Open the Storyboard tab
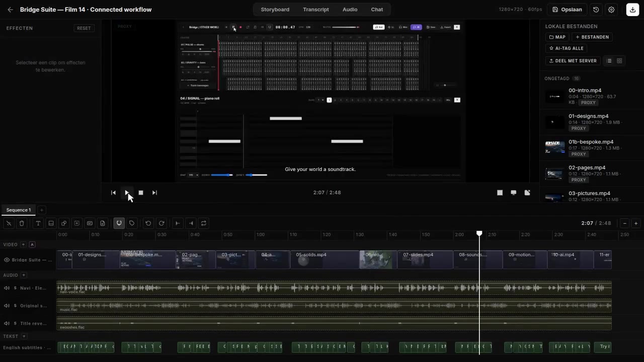 coord(275,10)
